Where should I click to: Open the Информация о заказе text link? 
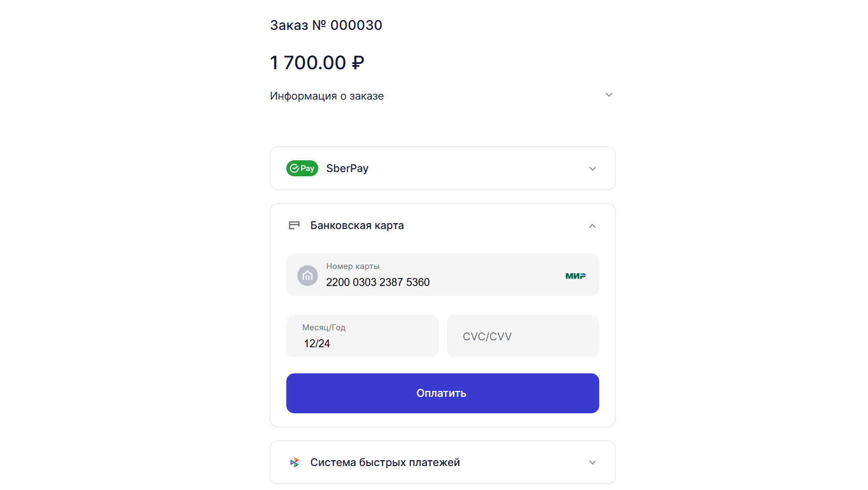327,96
